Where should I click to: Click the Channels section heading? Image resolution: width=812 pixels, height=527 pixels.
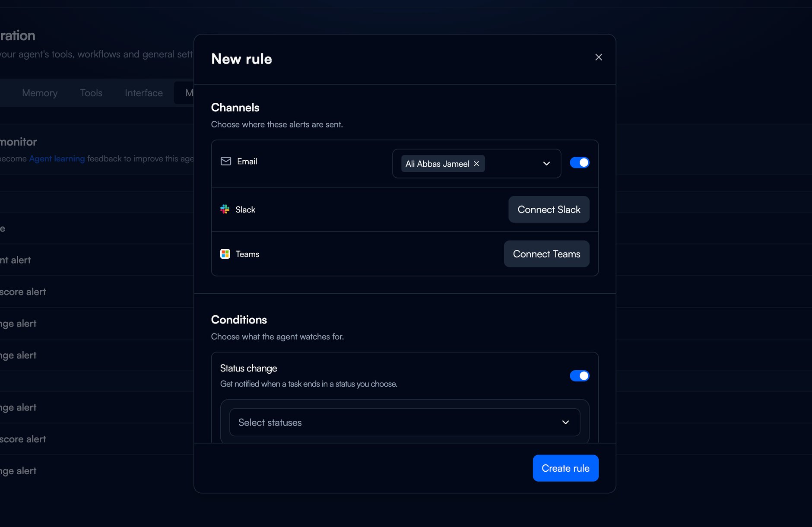coord(235,108)
